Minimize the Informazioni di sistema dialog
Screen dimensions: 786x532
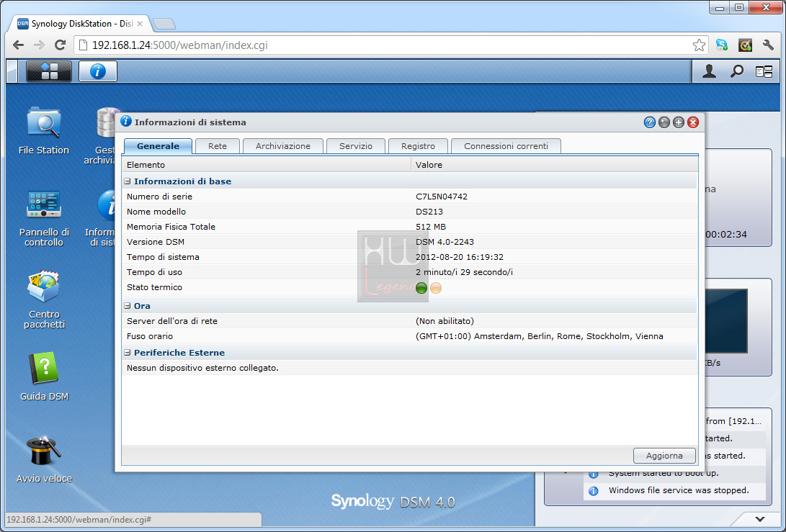(x=664, y=122)
